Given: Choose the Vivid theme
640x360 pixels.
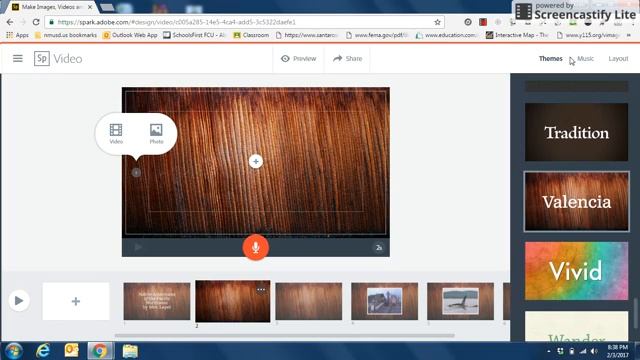Looking at the screenshot, I should [x=576, y=271].
